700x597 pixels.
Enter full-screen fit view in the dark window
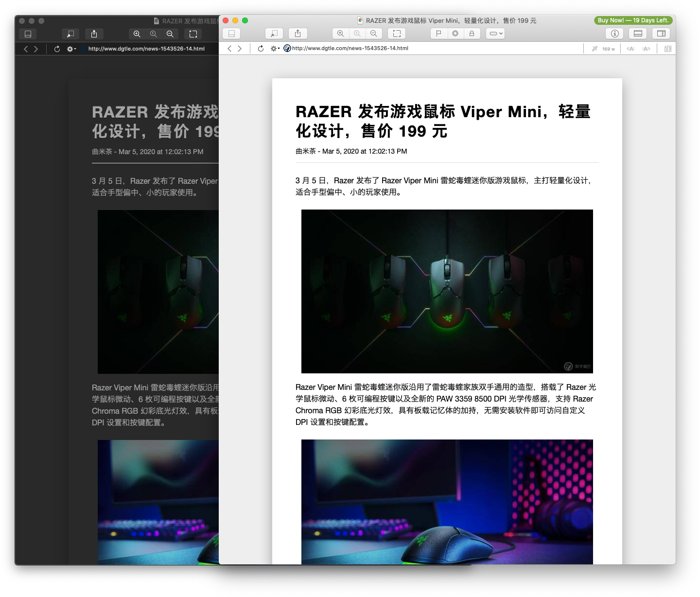[x=193, y=34]
